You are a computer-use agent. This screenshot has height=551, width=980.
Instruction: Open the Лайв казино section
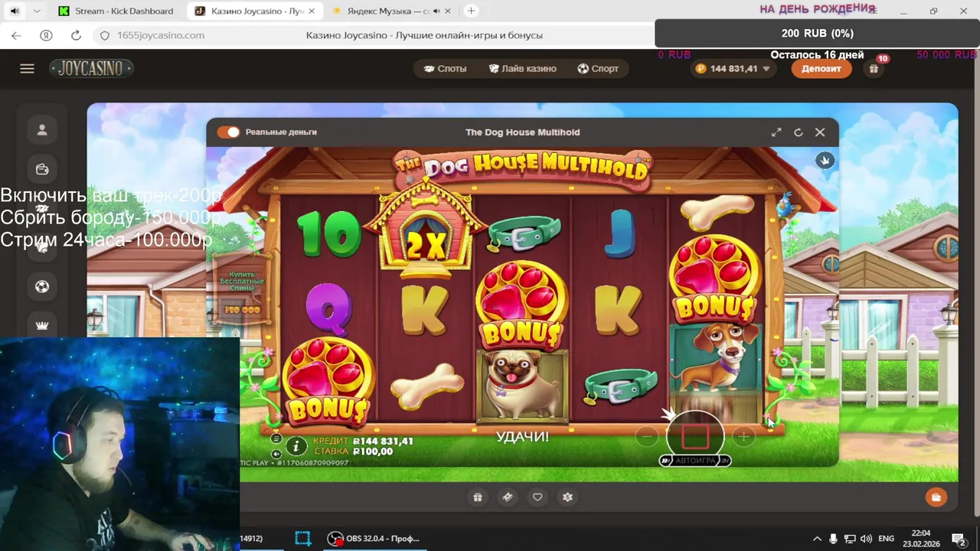[523, 69]
